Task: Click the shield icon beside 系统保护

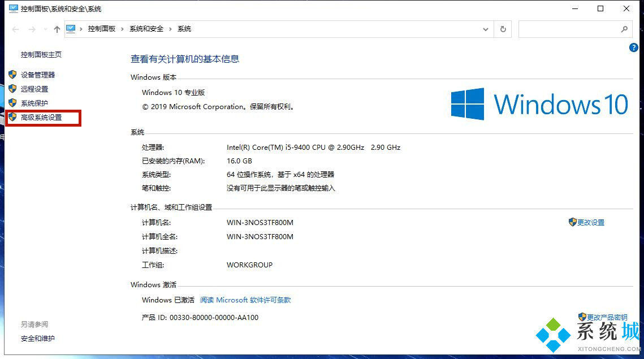Action: [x=13, y=103]
